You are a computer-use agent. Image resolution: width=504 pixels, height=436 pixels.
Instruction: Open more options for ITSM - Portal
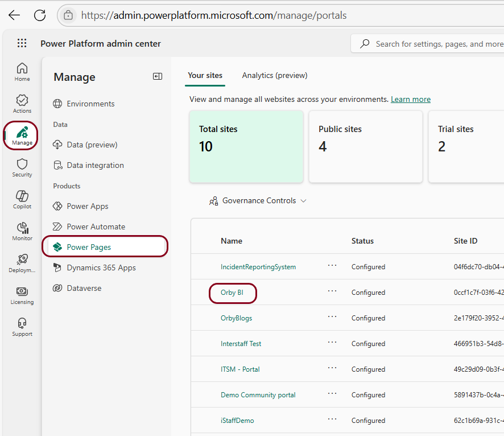click(x=332, y=368)
